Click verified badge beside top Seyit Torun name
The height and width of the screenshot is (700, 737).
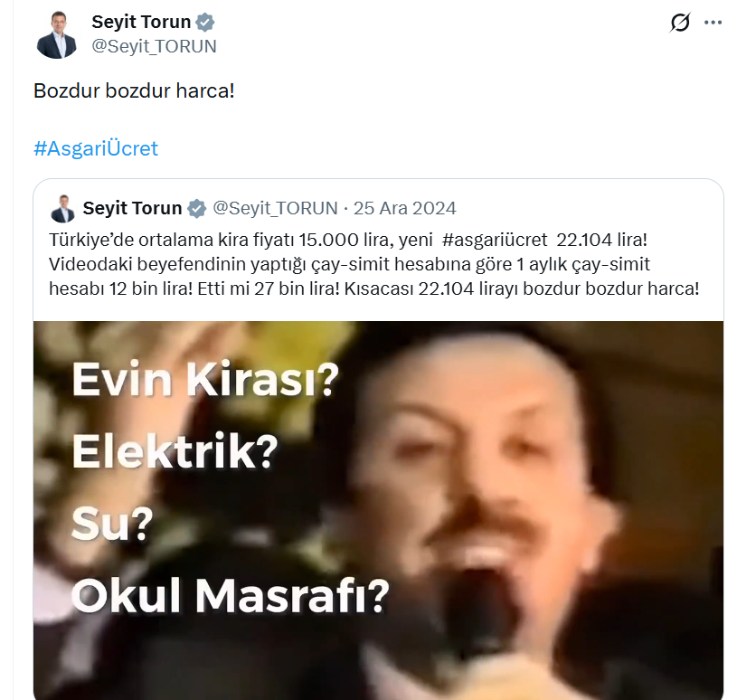(205, 22)
